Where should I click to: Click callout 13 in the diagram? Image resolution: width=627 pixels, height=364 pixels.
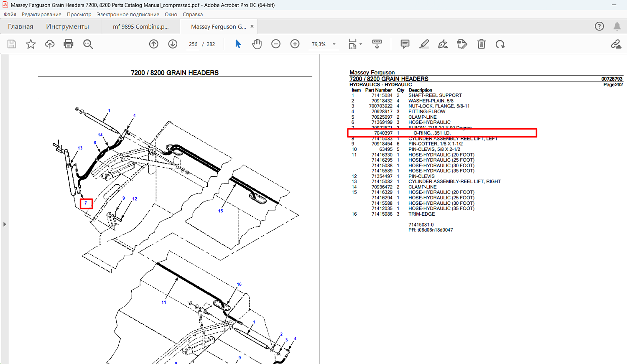coord(80,148)
